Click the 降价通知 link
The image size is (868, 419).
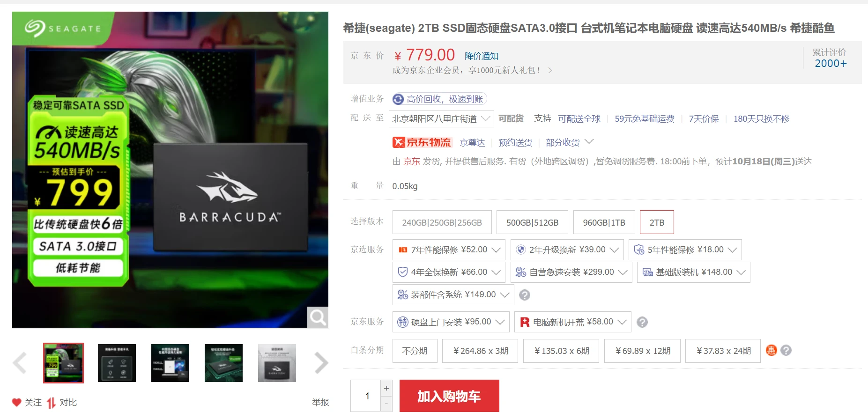click(x=482, y=56)
